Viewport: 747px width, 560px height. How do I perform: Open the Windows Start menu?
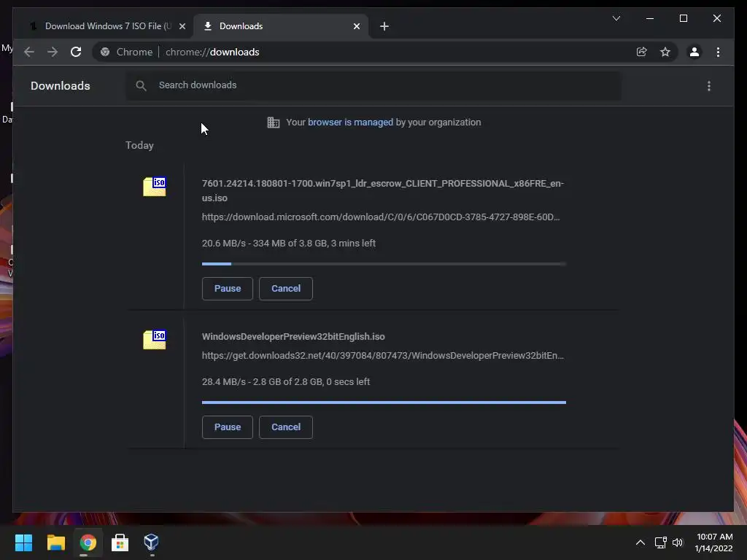(23, 542)
